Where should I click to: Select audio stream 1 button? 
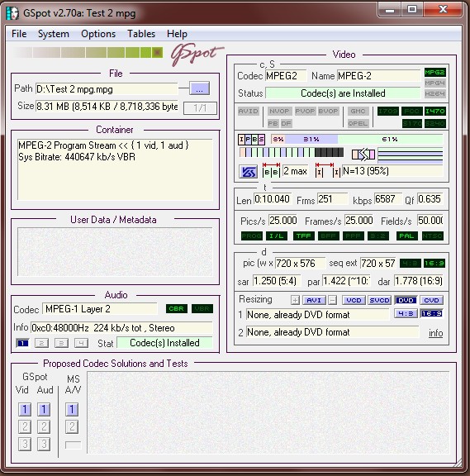[22, 343]
